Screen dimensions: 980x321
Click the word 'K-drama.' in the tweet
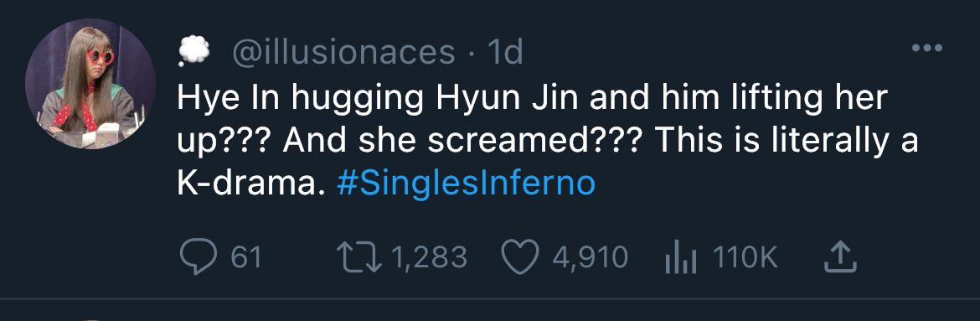coord(251,184)
